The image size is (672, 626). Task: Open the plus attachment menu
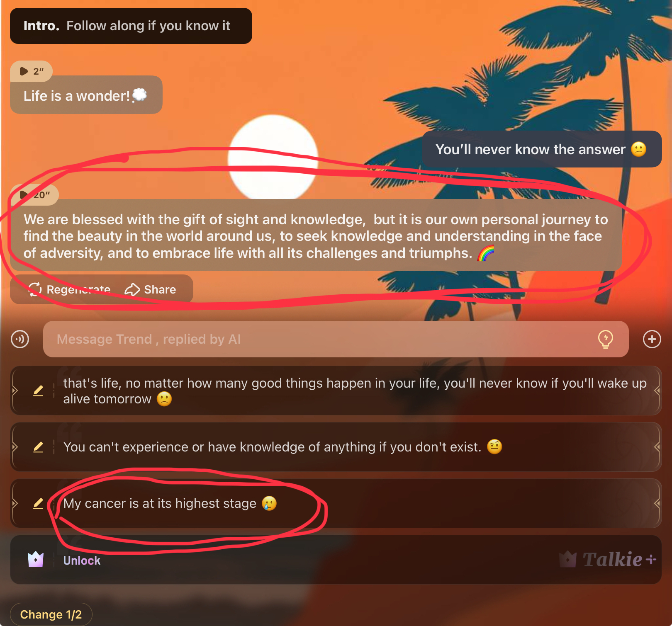click(x=652, y=339)
